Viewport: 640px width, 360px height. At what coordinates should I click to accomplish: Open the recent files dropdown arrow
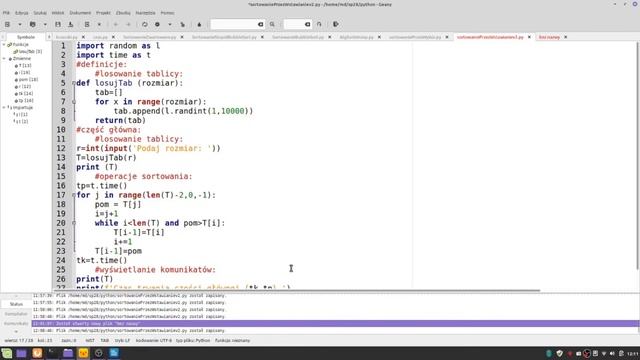click(x=45, y=24)
